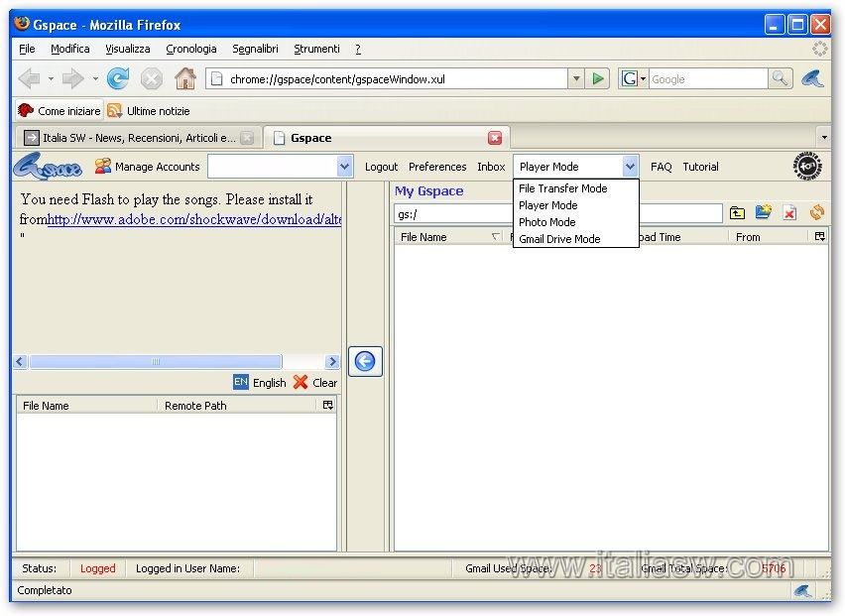Click the gs:/ path input field
This screenshot has height=616, width=845.
click(x=557, y=214)
